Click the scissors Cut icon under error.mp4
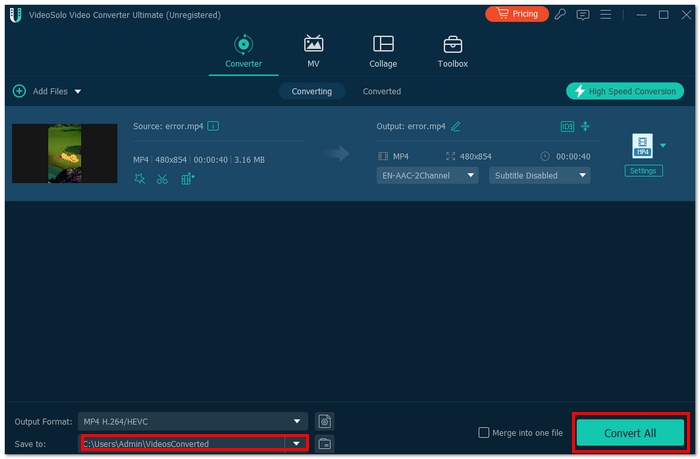The height and width of the screenshot is (459, 700). (162, 179)
